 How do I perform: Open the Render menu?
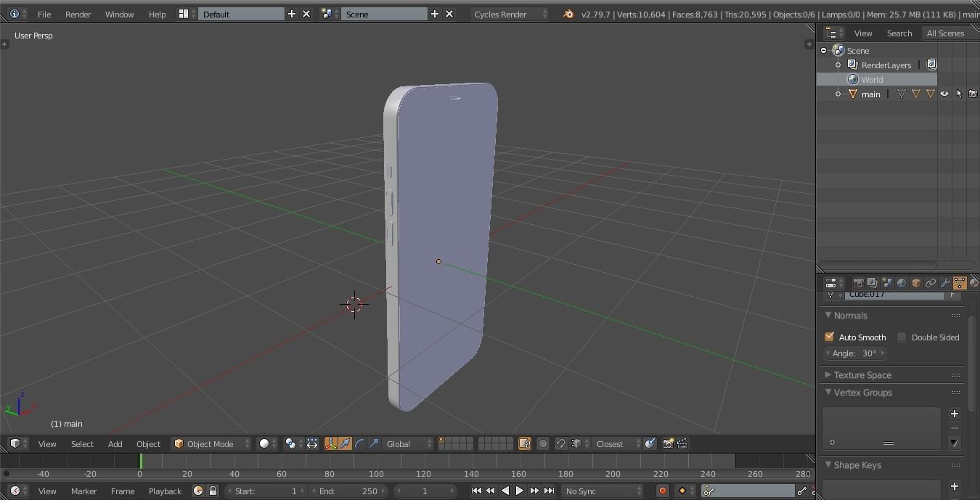pos(78,14)
